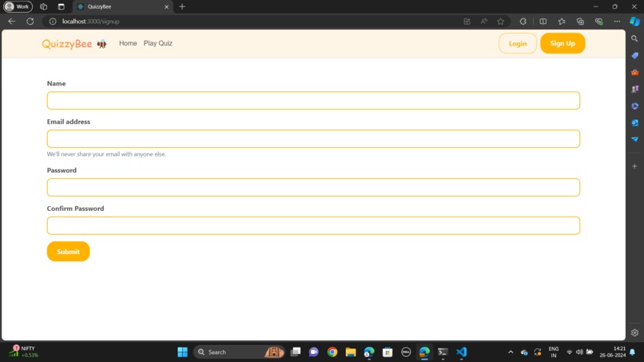
Task: Open sidebar Games icon
Action: [x=634, y=90]
